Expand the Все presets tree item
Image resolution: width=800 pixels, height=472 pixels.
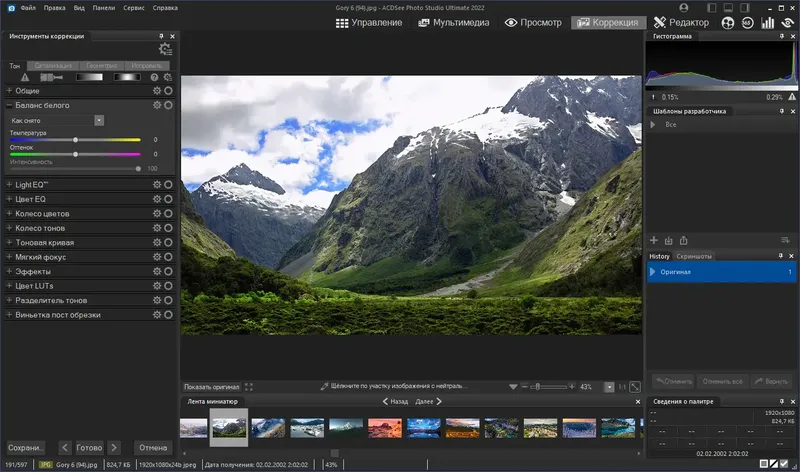(653, 125)
